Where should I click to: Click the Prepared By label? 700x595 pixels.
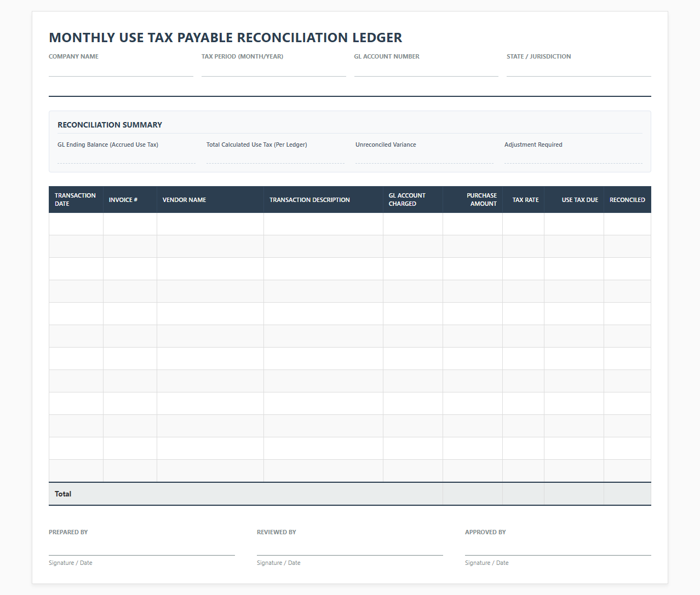pyautogui.click(x=68, y=532)
